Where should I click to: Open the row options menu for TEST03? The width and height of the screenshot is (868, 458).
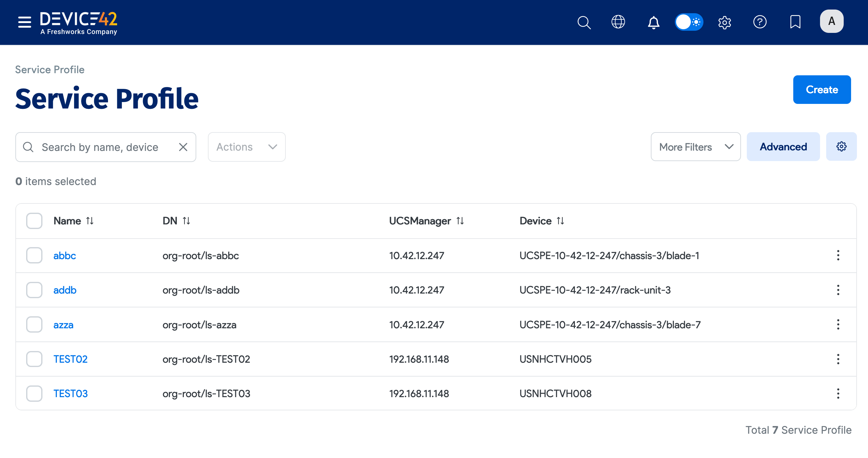coord(838,393)
